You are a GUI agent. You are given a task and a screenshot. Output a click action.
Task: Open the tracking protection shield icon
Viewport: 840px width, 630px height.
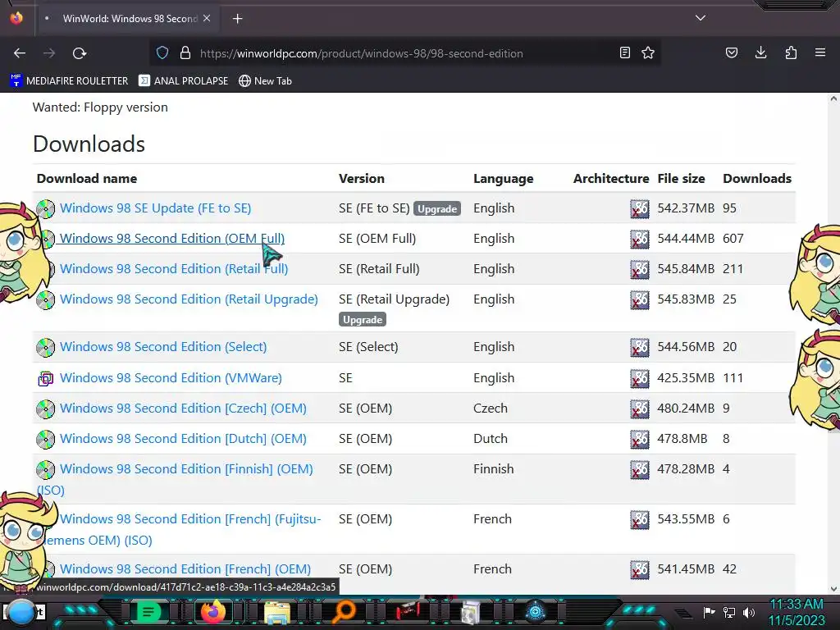click(162, 53)
